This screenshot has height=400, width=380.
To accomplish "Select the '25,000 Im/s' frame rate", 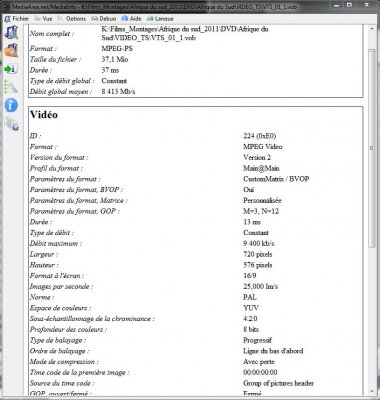I will 260,286.
